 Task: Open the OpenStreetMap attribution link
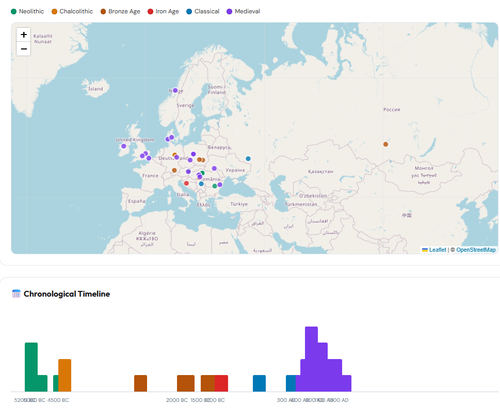click(x=476, y=250)
